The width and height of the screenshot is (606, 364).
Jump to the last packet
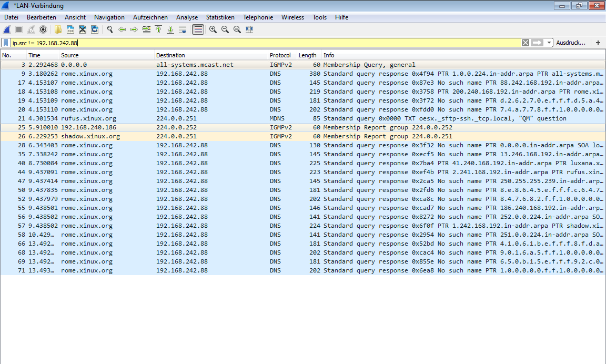170,29
